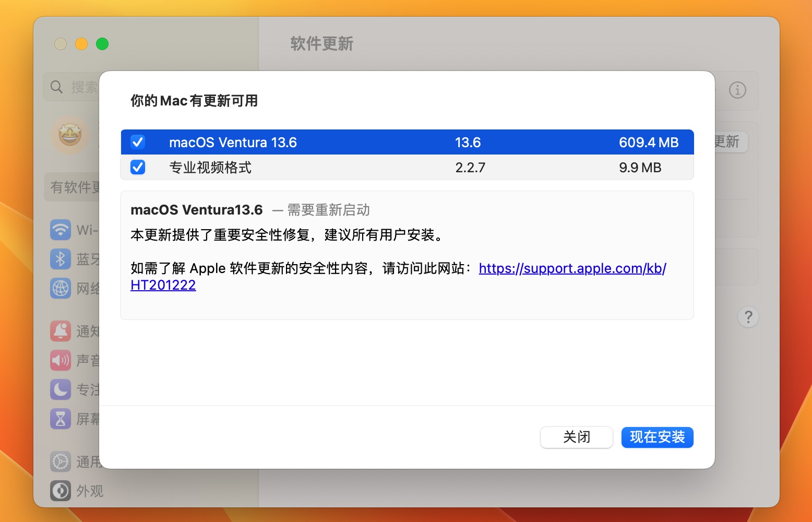Open the General gear icon

61,461
